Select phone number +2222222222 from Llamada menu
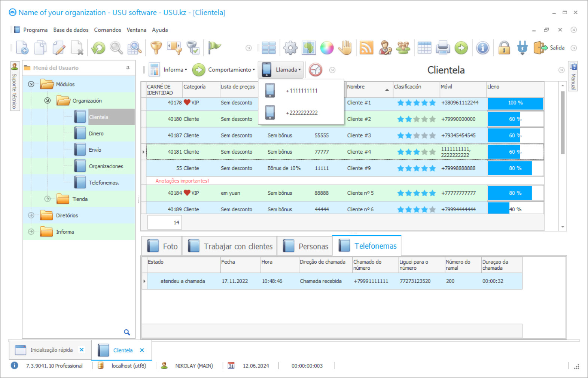This screenshot has width=588, height=378. [301, 113]
